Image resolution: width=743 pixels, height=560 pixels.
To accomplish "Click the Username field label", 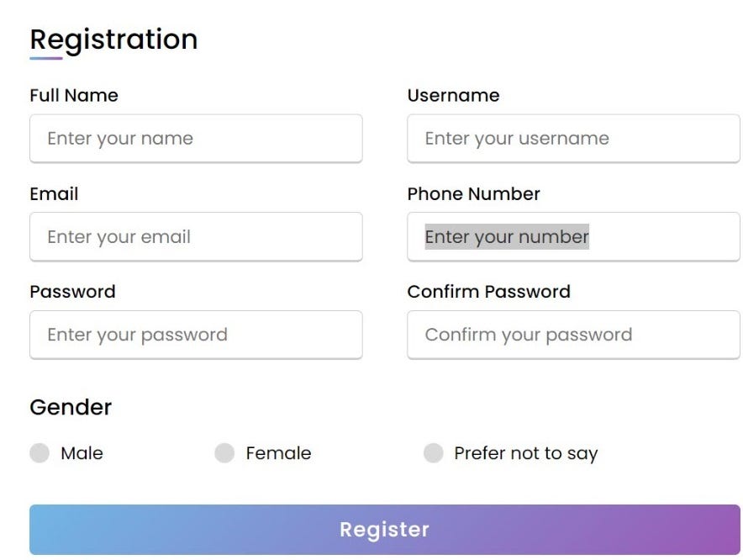I will coord(453,95).
